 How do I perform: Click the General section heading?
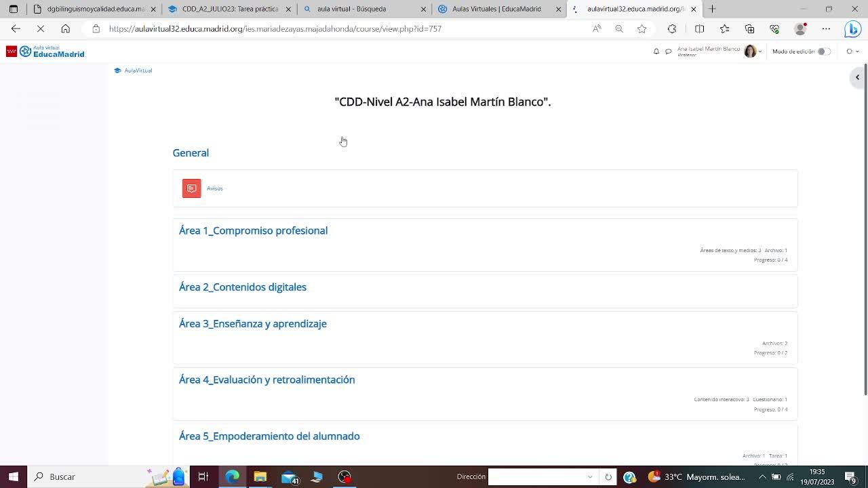[x=191, y=152]
